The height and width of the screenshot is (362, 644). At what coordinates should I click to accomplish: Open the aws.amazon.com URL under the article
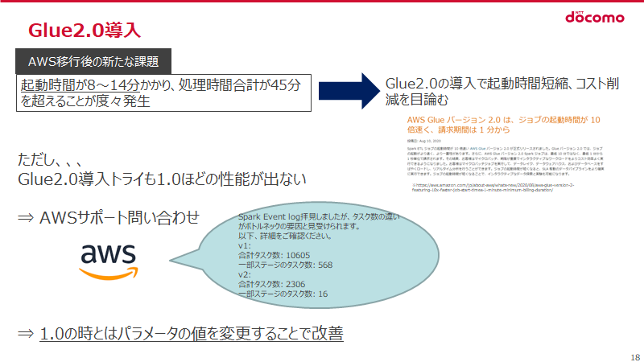[x=493, y=187]
